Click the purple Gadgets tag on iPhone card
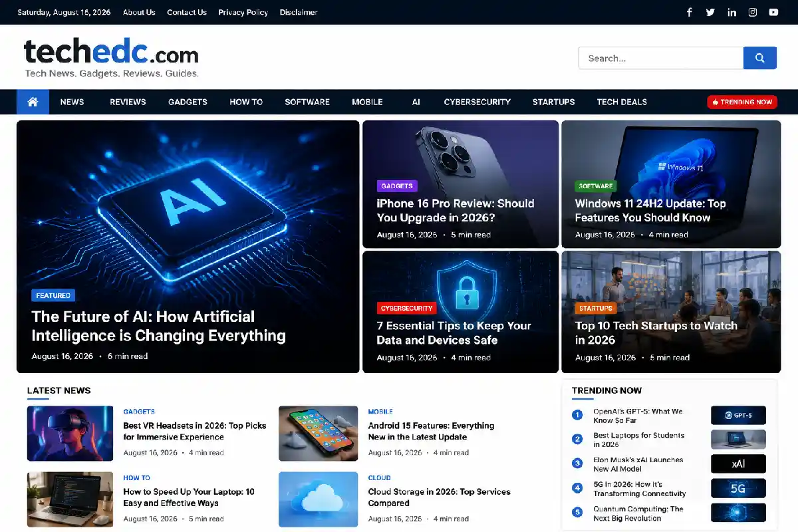The width and height of the screenshot is (798, 532). tap(397, 186)
